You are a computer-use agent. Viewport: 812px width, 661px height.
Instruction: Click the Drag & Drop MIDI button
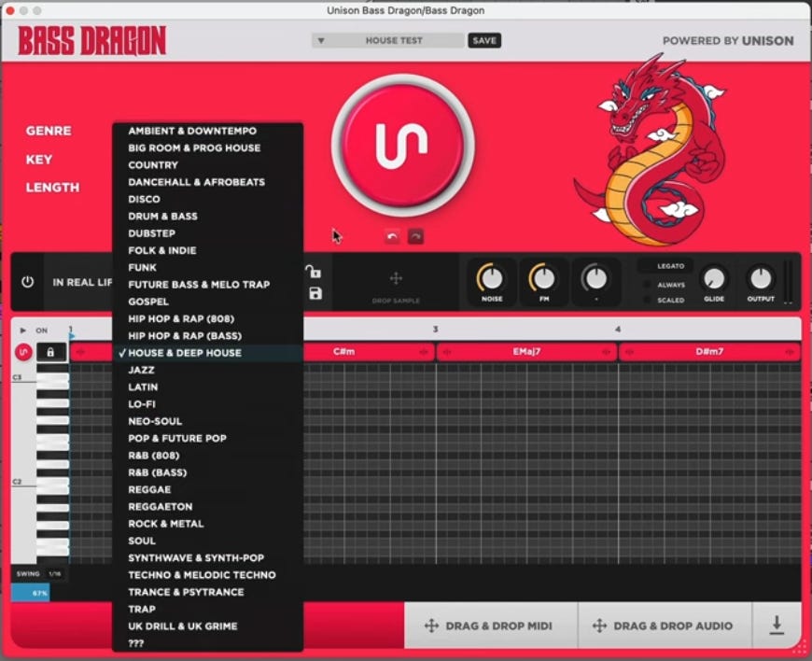pyautogui.click(x=490, y=626)
